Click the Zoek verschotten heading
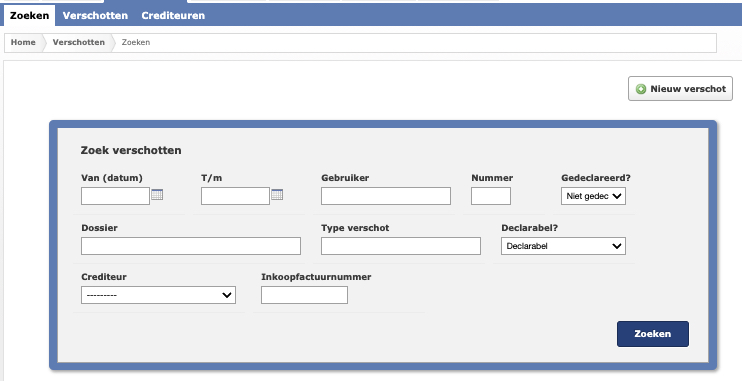Screen dimensions: 742x381 pyautogui.click(x=131, y=150)
